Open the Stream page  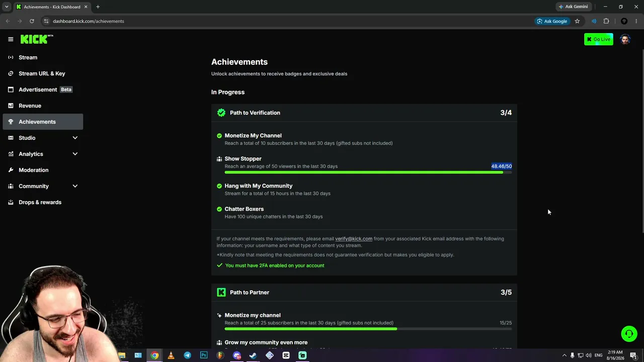click(x=43, y=57)
